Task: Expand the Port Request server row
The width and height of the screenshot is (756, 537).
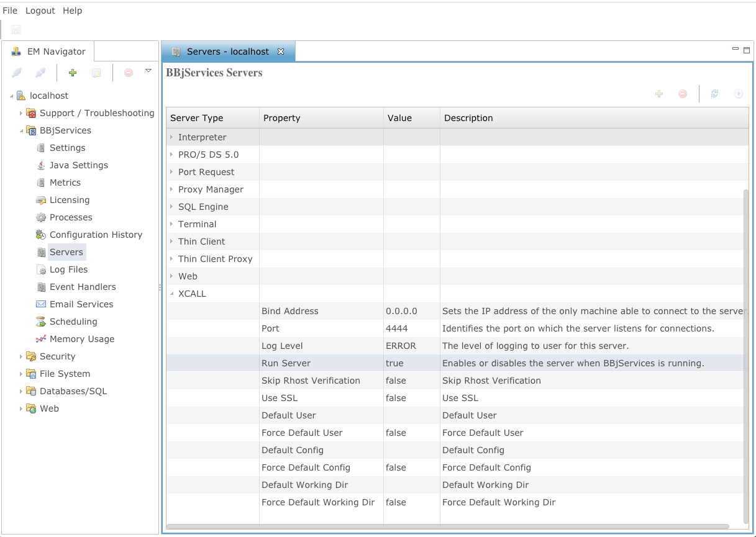Action: [x=172, y=172]
